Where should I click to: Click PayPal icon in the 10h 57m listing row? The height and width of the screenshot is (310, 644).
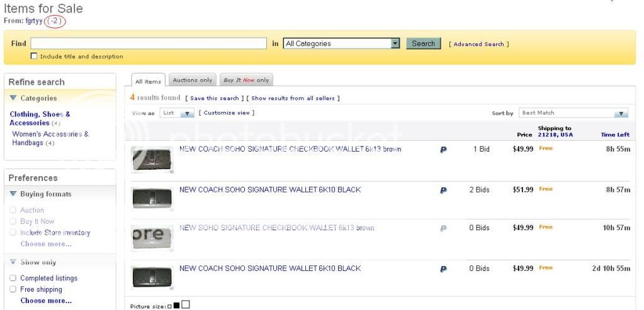pyautogui.click(x=444, y=228)
